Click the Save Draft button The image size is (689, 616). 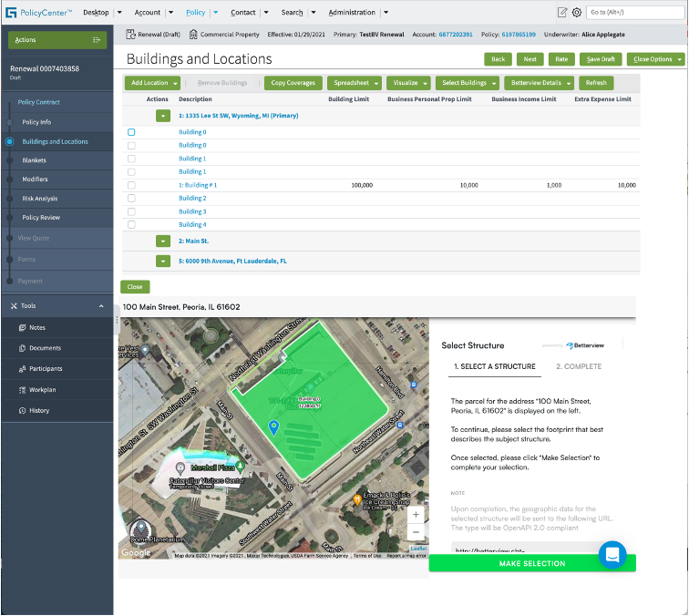[601, 59]
